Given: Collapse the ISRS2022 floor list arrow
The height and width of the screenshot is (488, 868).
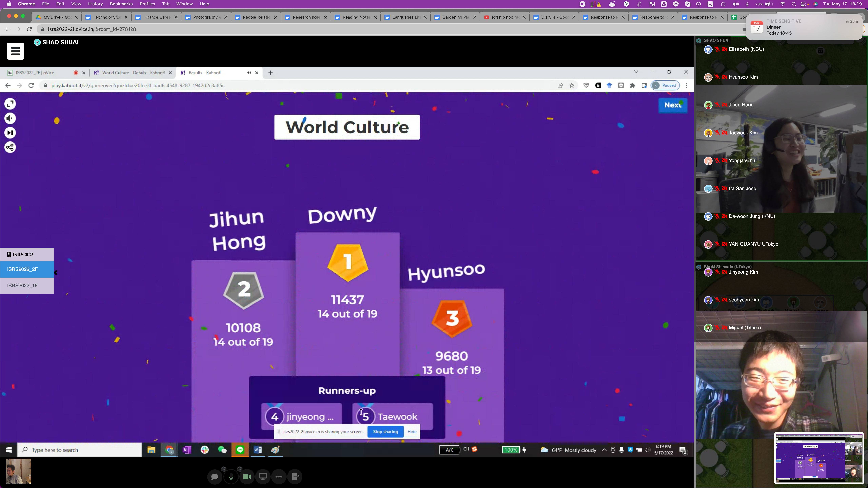Looking at the screenshot, I should click(56, 273).
